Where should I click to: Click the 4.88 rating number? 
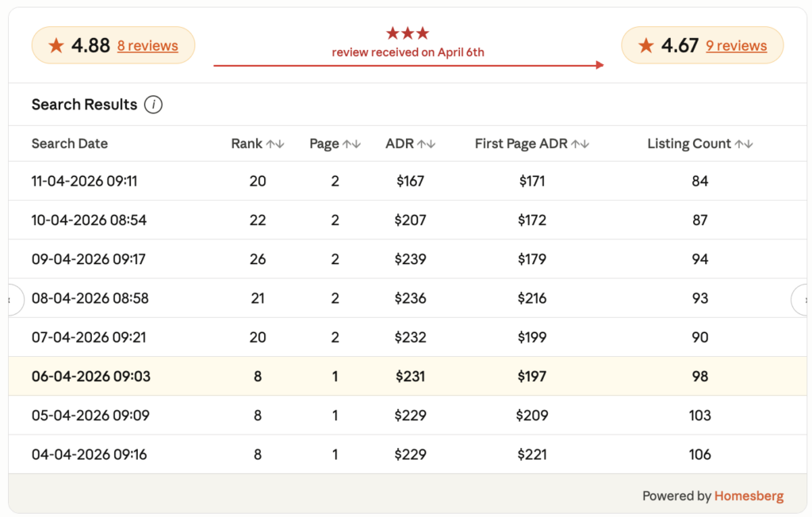pos(90,45)
